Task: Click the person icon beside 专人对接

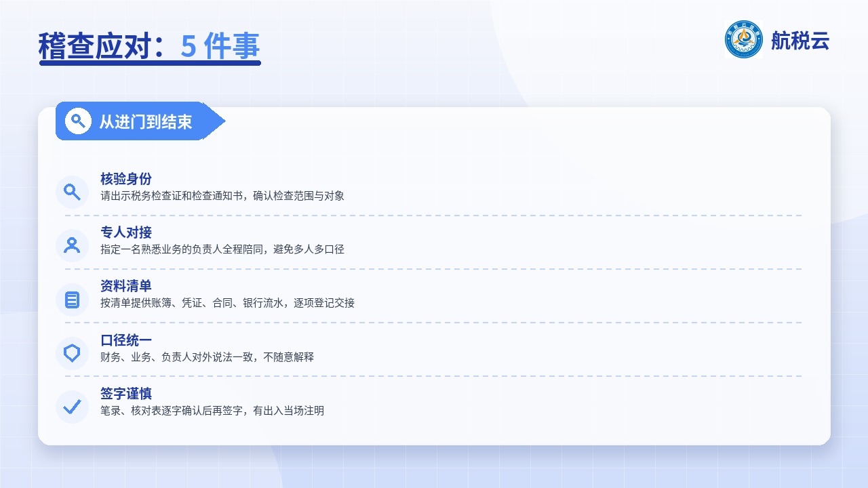Action: (72, 245)
